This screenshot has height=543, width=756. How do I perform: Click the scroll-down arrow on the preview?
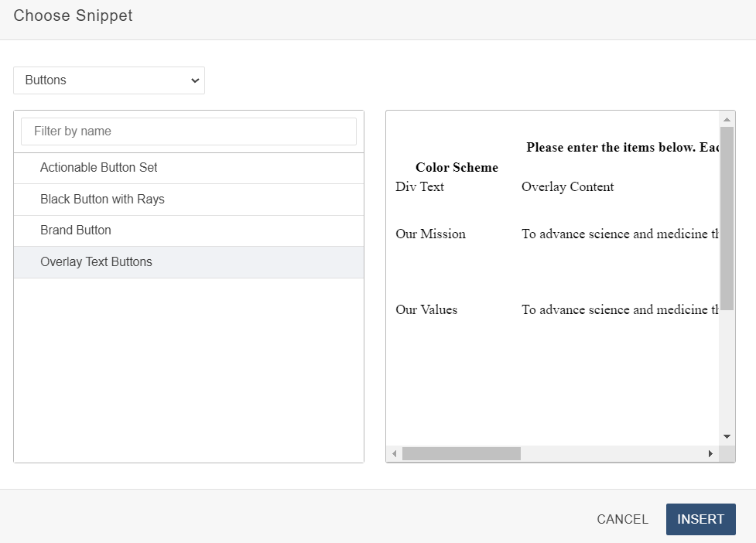coord(727,436)
